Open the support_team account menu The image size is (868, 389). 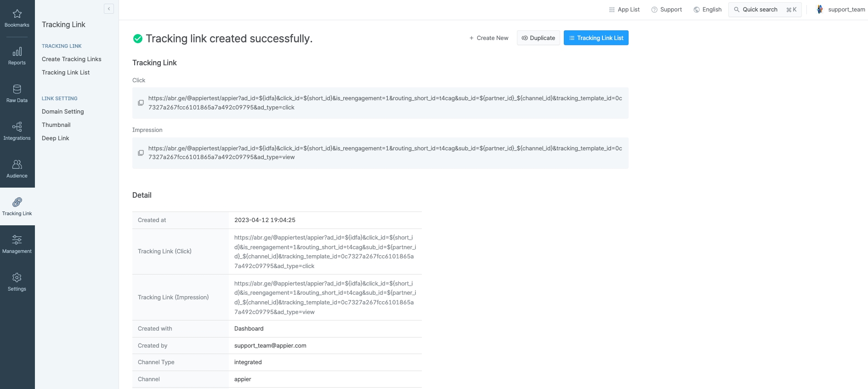[x=841, y=10]
